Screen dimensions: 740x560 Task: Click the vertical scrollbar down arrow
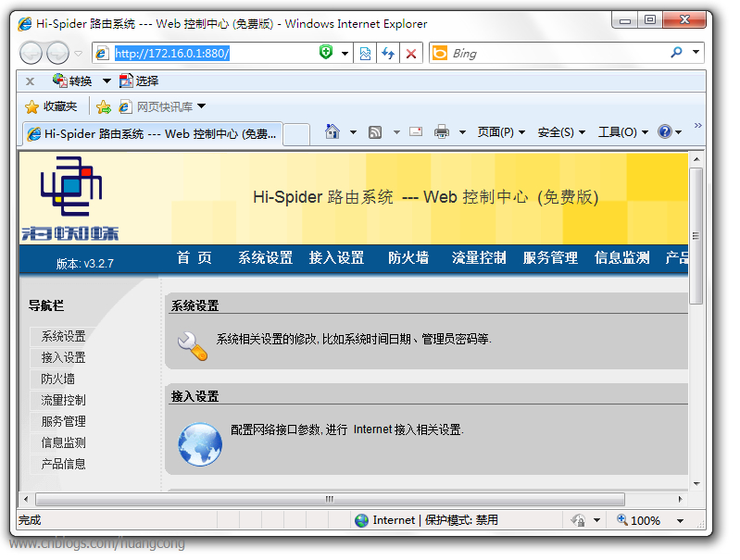[696, 483]
